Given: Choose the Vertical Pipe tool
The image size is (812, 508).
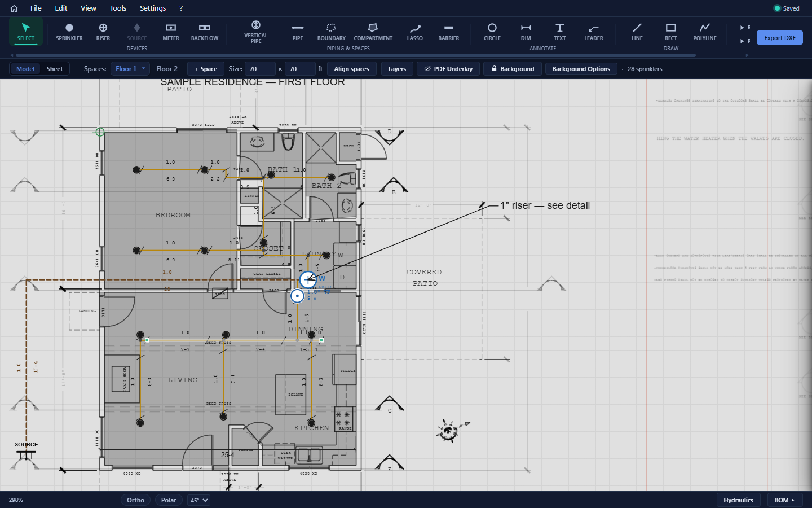Looking at the screenshot, I should pyautogui.click(x=256, y=32).
